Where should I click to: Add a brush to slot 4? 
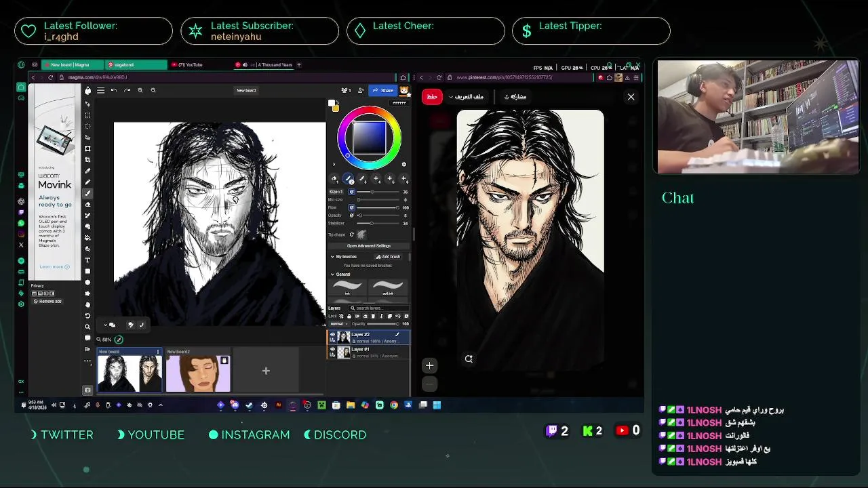point(376,179)
